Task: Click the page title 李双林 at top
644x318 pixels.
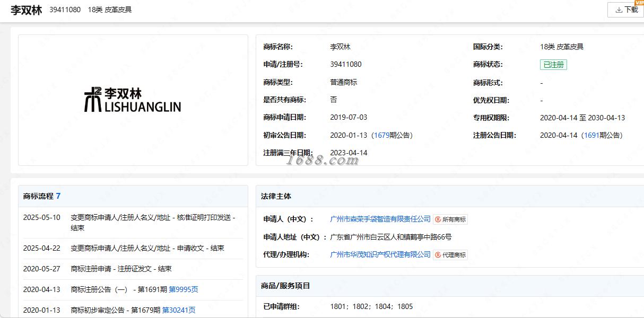Action: [26, 10]
